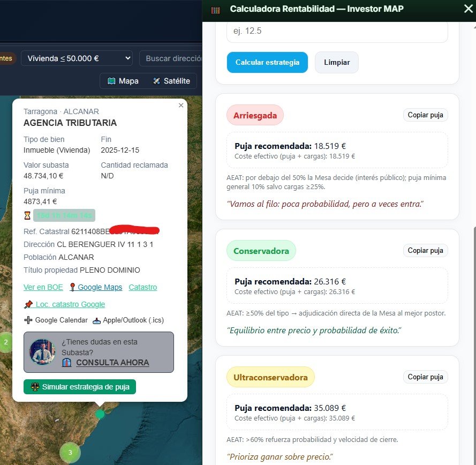Image resolution: width=476 pixels, height=465 pixels.
Task: Click the Catastro link
Action: 142,287
